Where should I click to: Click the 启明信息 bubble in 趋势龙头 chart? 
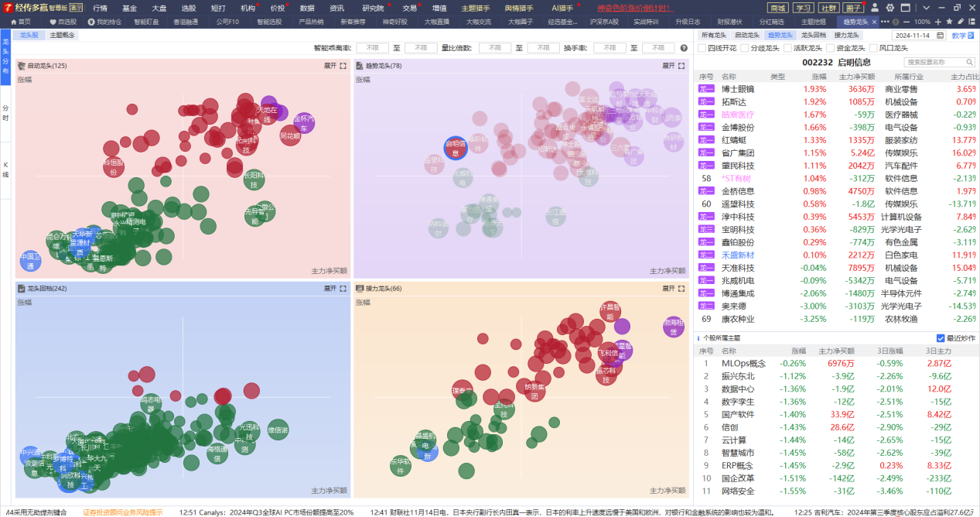tap(456, 148)
